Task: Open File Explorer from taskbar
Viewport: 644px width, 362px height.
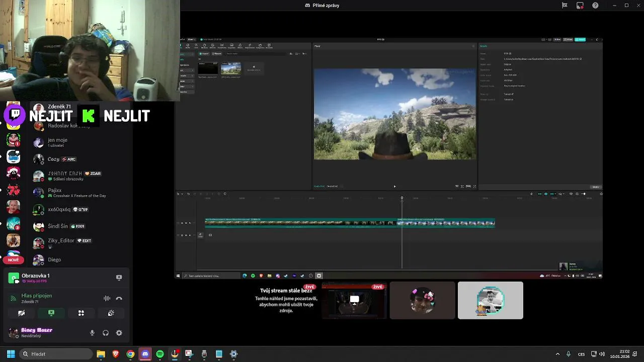Action: (x=101, y=354)
